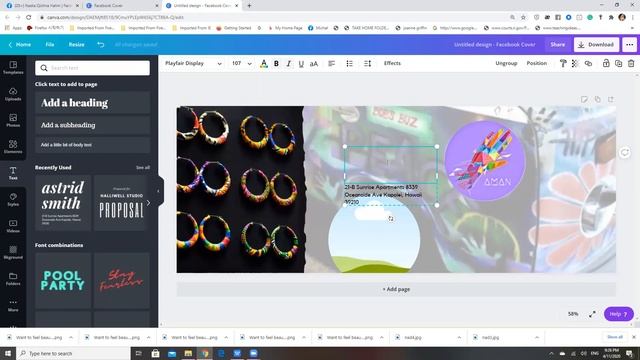Viewport: 640px width, 360px height.
Task: Show next recently used templates arrow
Action: (x=148, y=203)
